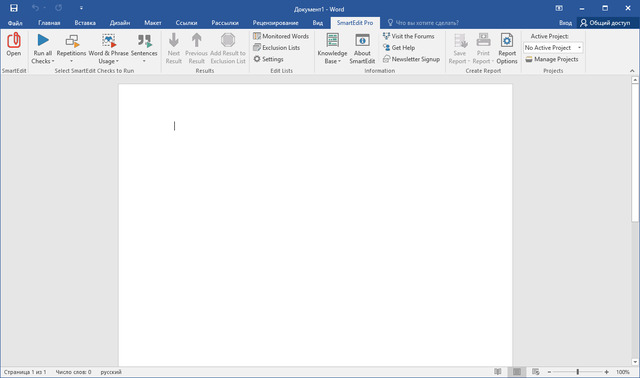Switch to the Вставка tab
The width and height of the screenshot is (640, 378).
pos(85,23)
